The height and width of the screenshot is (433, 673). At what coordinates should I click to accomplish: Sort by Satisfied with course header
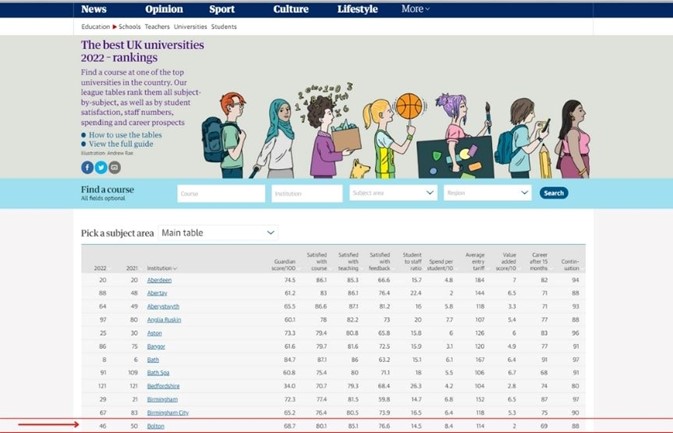pos(317,261)
